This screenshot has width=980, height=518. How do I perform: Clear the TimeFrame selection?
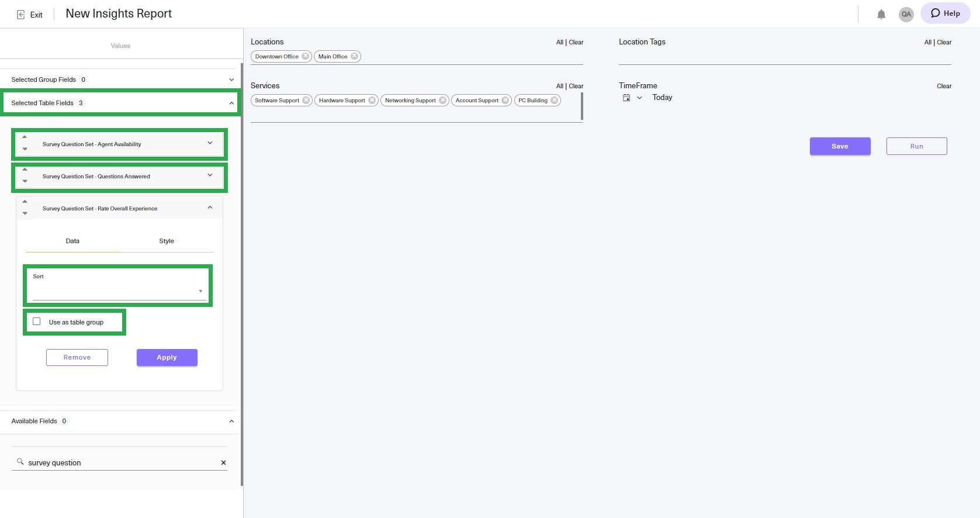click(x=944, y=86)
